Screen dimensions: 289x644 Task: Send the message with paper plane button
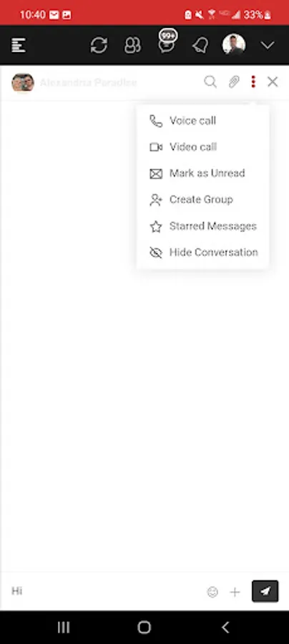coord(265,591)
